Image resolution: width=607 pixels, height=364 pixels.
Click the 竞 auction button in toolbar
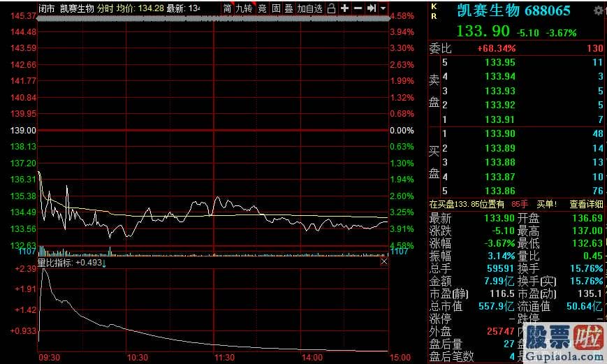pyautogui.click(x=263, y=8)
